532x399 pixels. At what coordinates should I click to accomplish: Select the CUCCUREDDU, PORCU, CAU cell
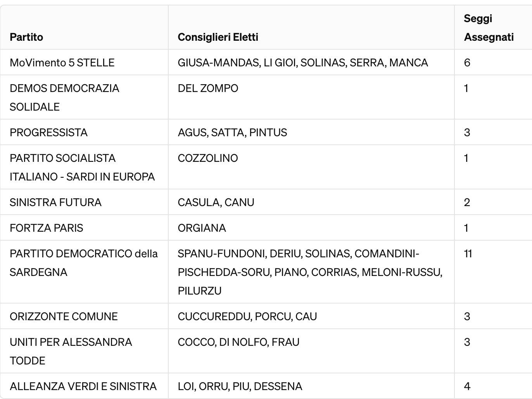(247, 317)
